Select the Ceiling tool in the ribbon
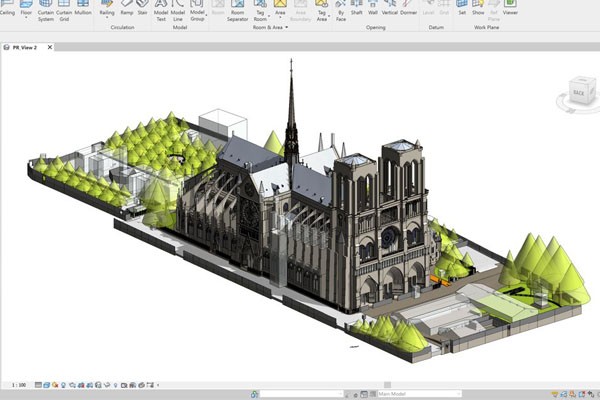 tap(7, 8)
